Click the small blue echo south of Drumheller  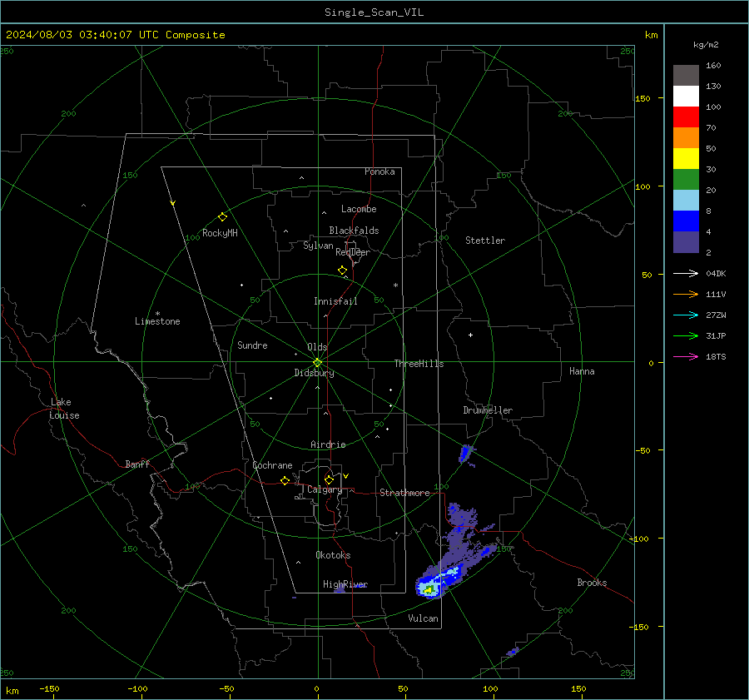(x=466, y=454)
